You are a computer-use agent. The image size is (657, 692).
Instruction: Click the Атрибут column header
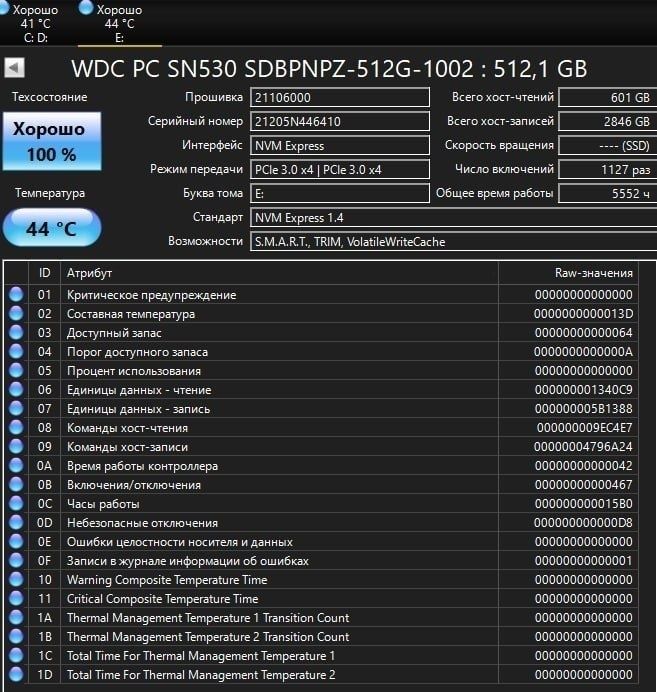point(279,273)
